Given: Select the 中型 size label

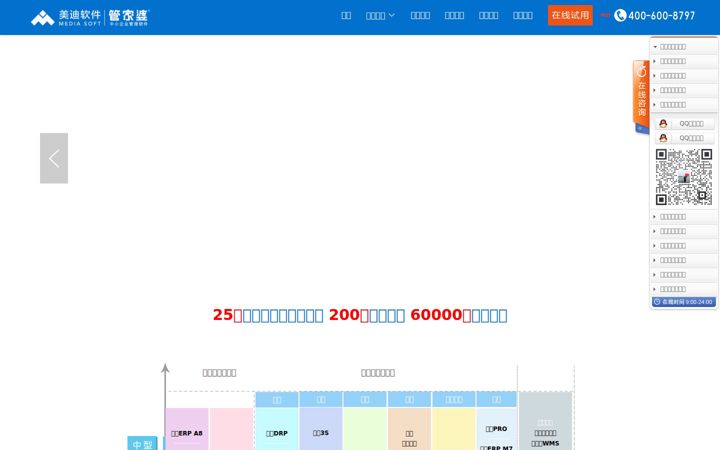Looking at the screenshot, I should [x=142, y=444].
